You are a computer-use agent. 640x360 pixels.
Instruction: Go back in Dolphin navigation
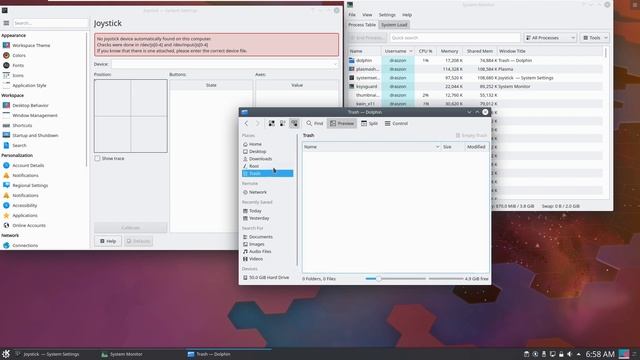pos(246,123)
